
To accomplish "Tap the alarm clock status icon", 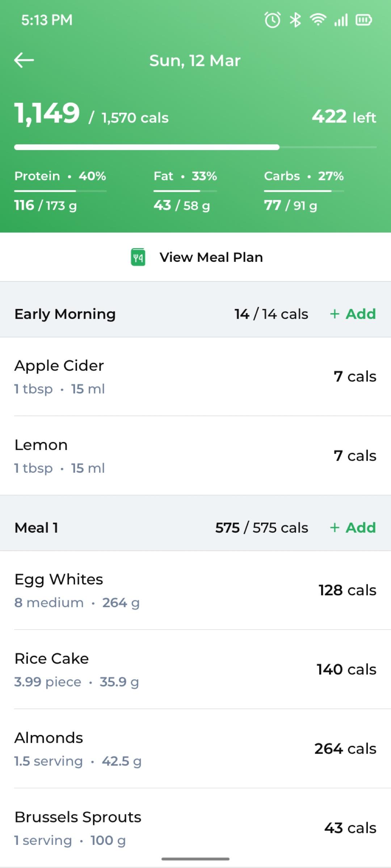I will [273, 20].
